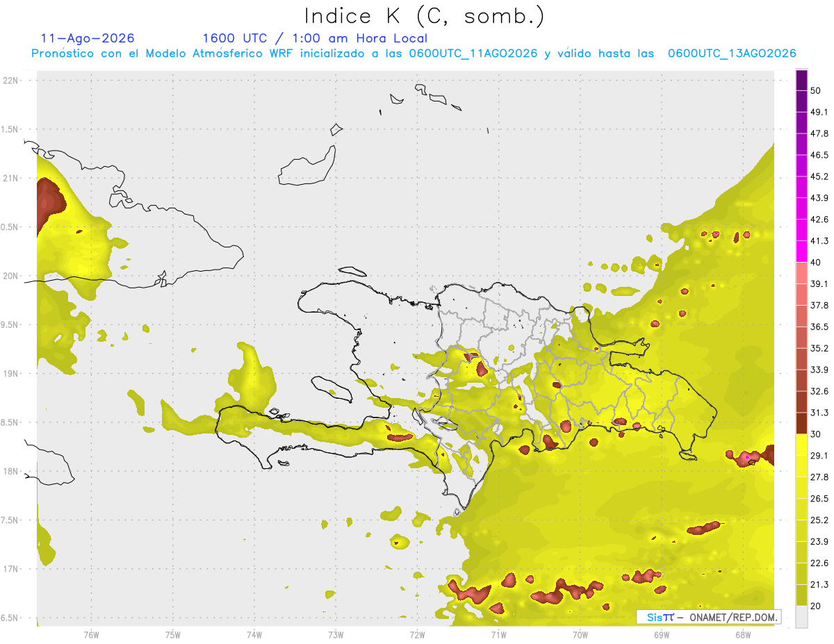Pick the dark purple swatch above the 50 label
This screenshot has width=834, height=644.
coord(801,80)
